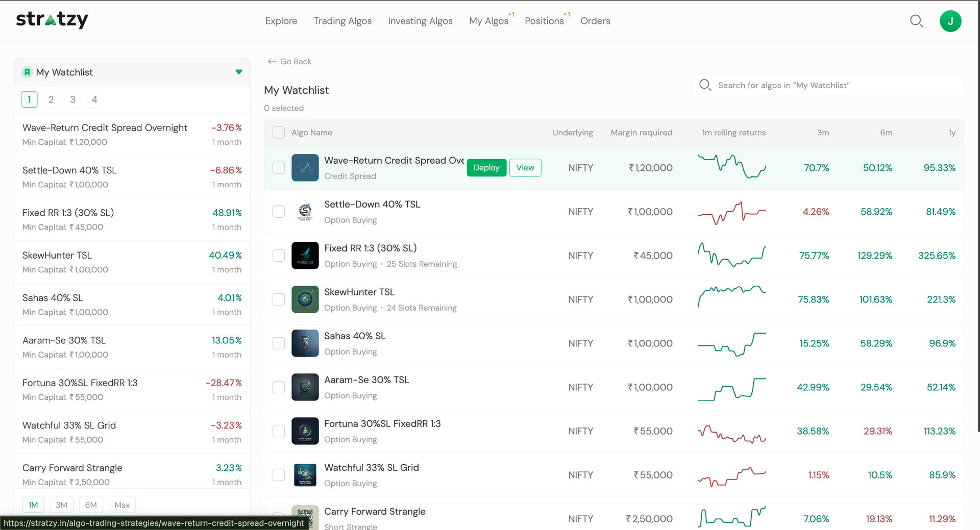Open SkewHunter TSL algo thumbnail
The image size is (980, 530).
pos(305,299)
